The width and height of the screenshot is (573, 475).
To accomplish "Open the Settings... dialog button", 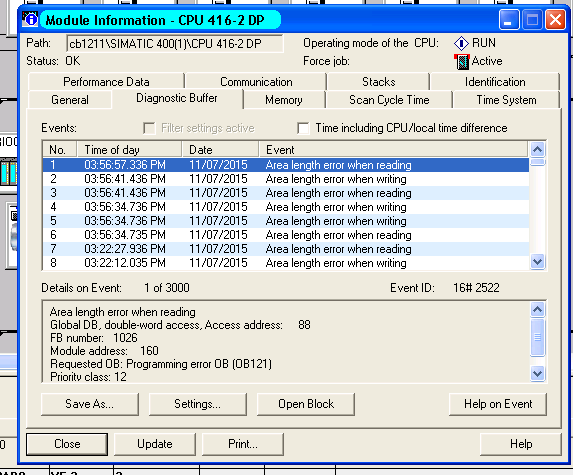I will [x=198, y=404].
